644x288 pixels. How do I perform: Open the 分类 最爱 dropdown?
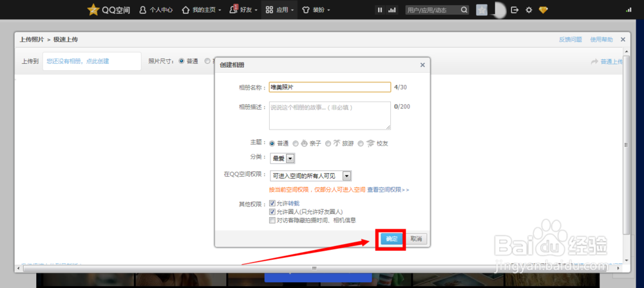(x=282, y=158)
